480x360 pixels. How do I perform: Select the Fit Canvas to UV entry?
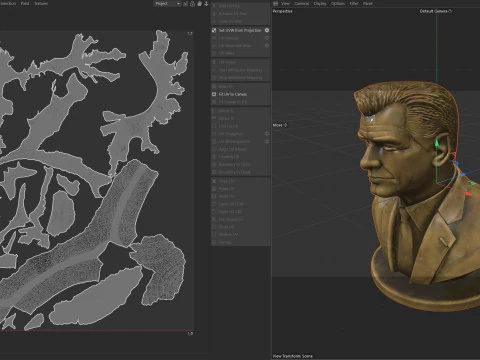(x=233, y=102)
